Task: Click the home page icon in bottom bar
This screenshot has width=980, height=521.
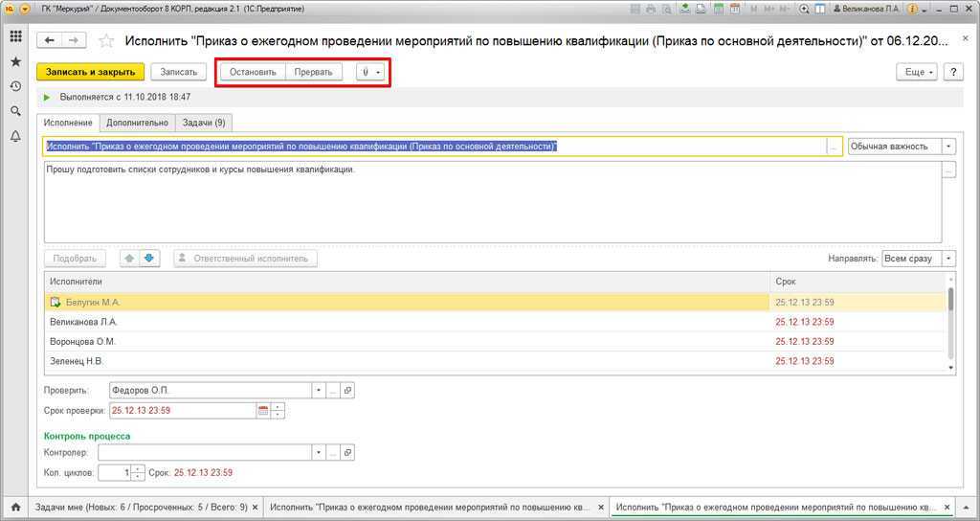Action: tap(15, 507)
